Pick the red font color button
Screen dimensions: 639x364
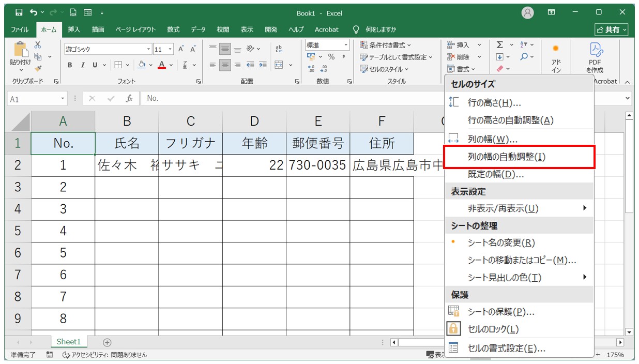pos(162,65)
